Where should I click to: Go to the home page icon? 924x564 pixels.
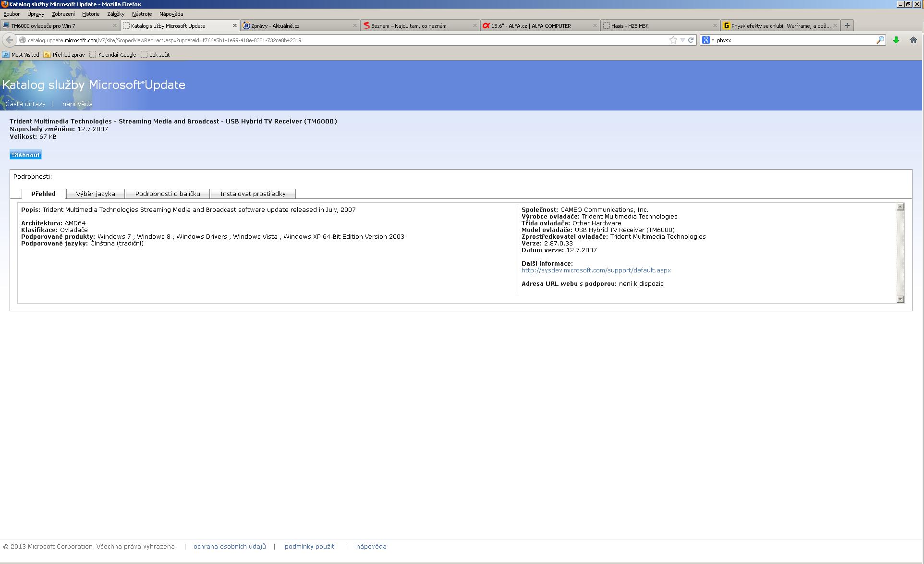913,40
